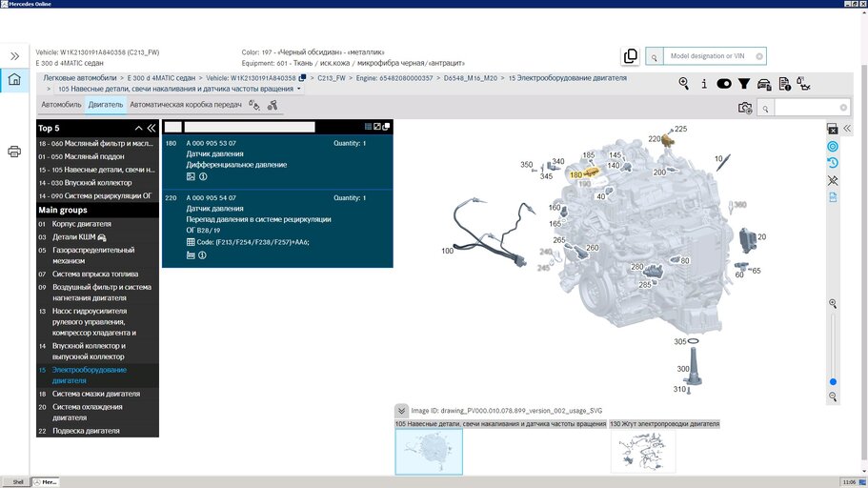Select main group 18 Система смазки двигателя
This screenshot has width=868, height=488.
coord(97,394)
